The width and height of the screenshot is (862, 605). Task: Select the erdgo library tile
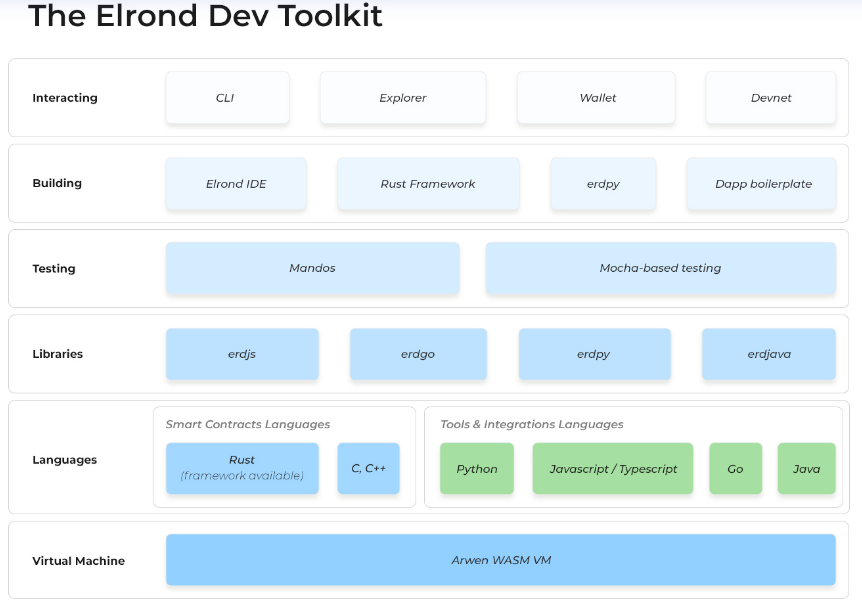click(417, 354)
